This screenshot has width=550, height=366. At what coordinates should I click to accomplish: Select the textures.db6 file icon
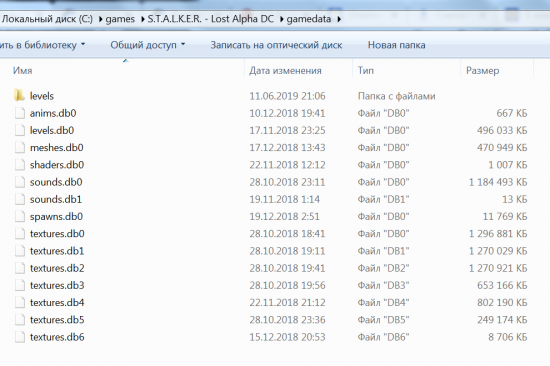pyautogui.click(x=20, y=337)
